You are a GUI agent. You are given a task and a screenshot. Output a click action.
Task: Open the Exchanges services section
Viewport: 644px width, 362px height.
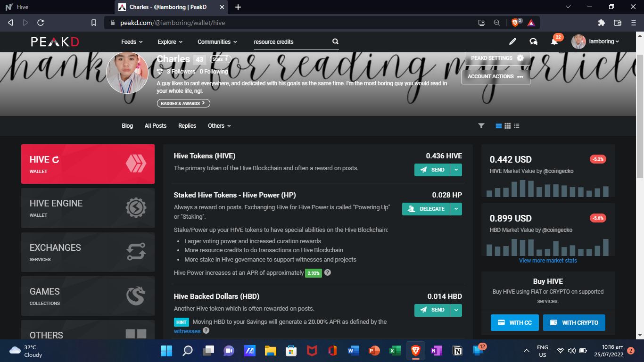point(88,252)
